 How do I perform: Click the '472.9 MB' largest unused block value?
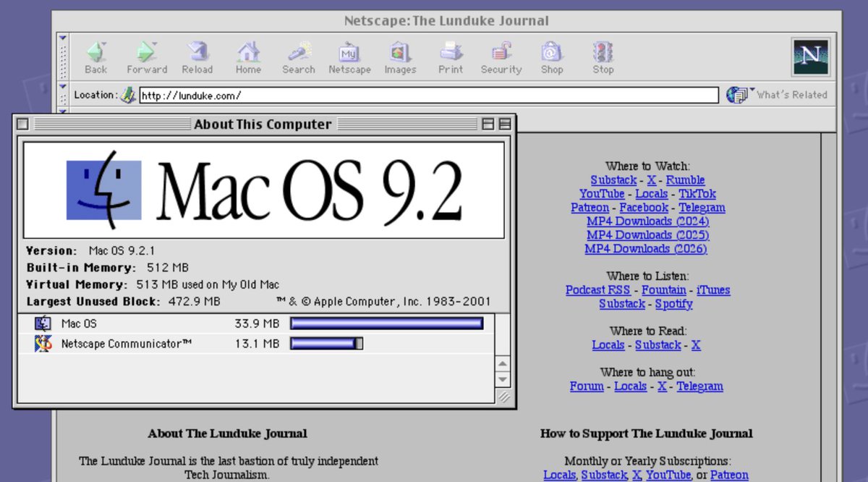(x=194, y=301)
